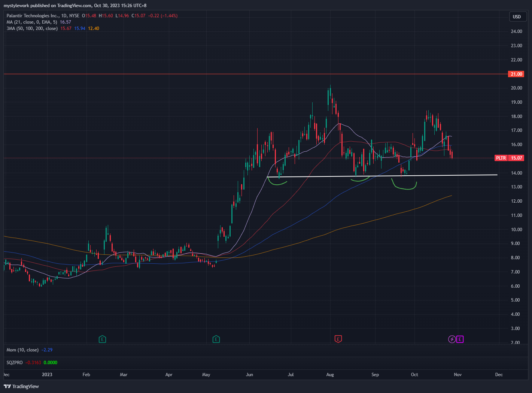Click the 24.00 price axis label
Screen dimensions: 532x393
pyautogui.click(x=517, y=31)
